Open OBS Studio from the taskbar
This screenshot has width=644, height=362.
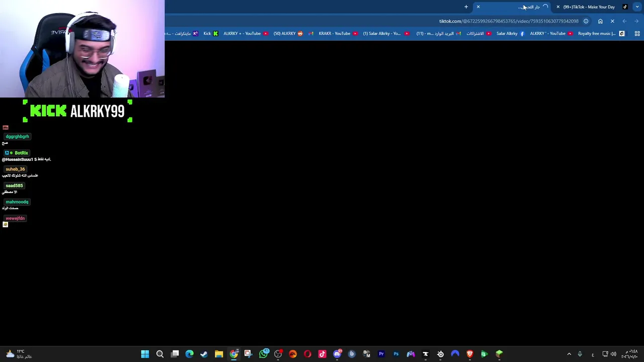click(x=278, y=354)
